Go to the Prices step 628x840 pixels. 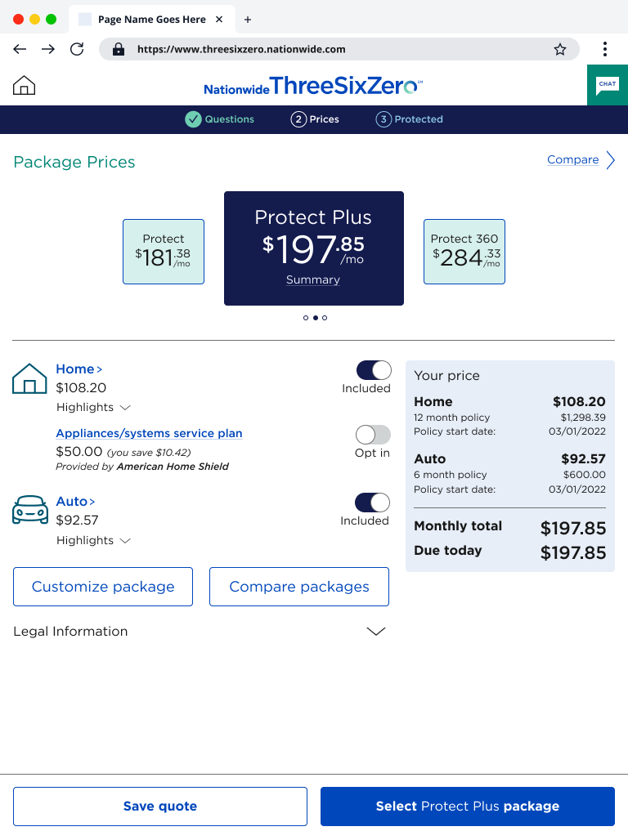click(315, 119)
